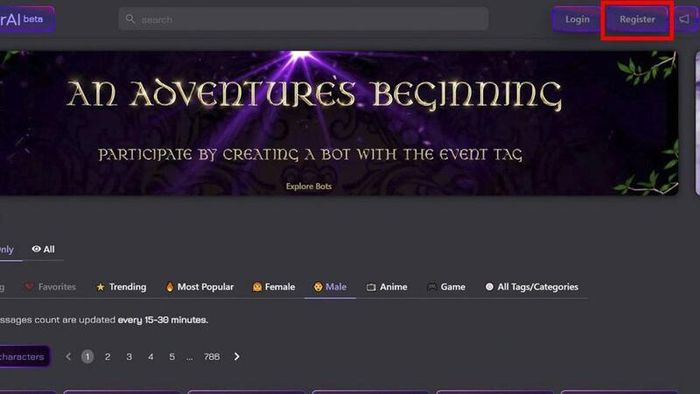Go to page 3 in pagination
This screenshot has width=700, height=394.
(129, 357)
